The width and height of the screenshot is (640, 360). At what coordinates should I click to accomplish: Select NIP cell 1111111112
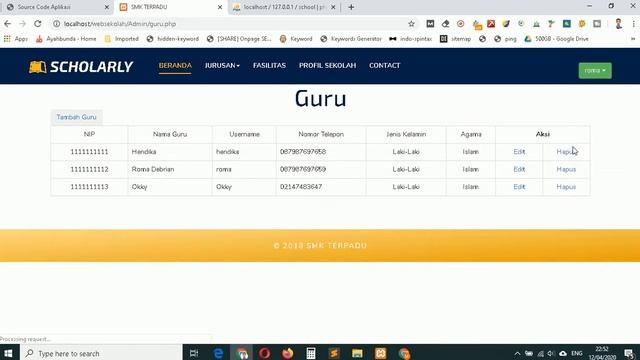coord(89,169)
